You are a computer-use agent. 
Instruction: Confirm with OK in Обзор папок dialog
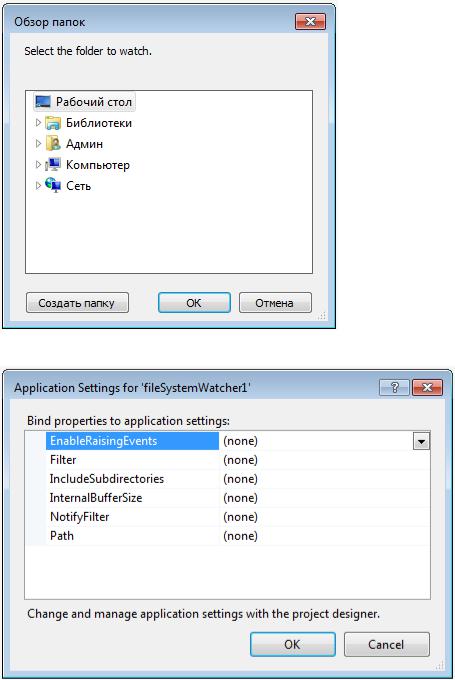coord(194,303)
